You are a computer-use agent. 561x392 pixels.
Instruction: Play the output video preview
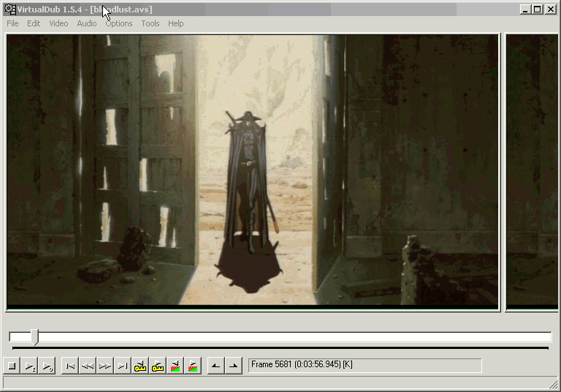coord(47,366)
